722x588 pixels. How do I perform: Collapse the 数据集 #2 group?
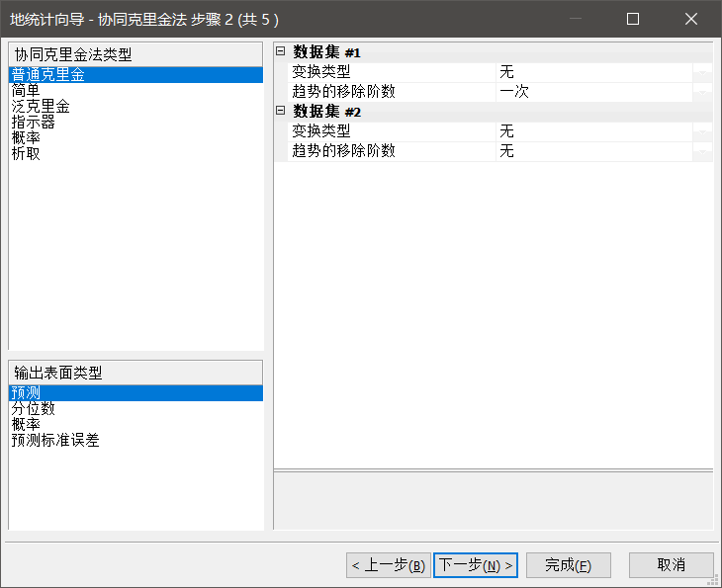pos(281,111)
